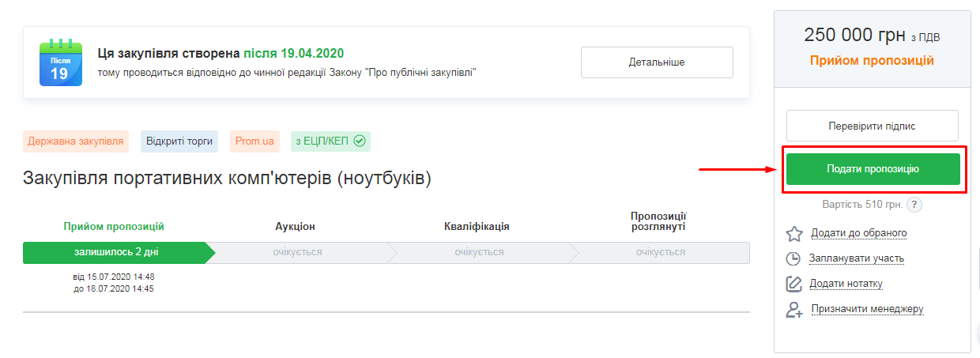980x358 pixels.
Task: Submit offer with Подати пропозицію button
Action: coord(873,169)
